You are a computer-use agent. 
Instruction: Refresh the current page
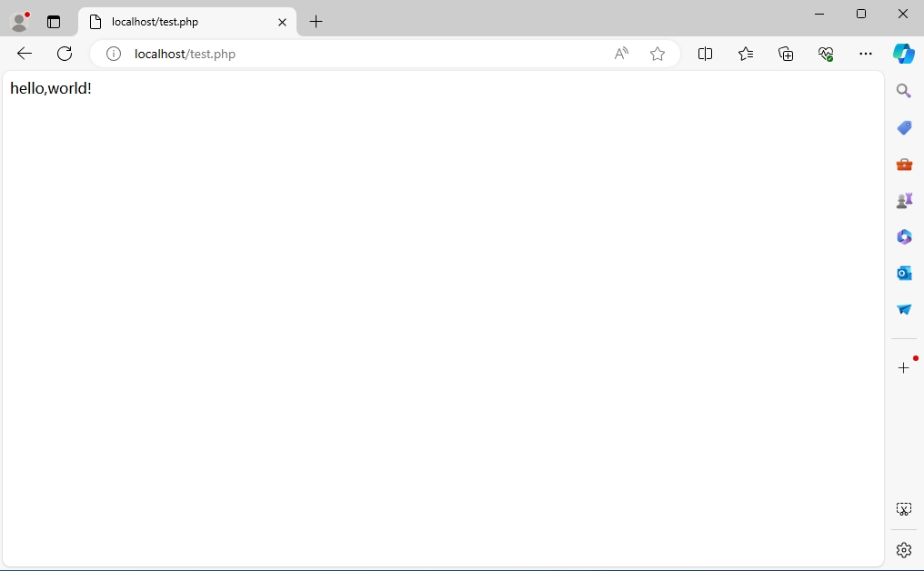click(x=65, y=54)
